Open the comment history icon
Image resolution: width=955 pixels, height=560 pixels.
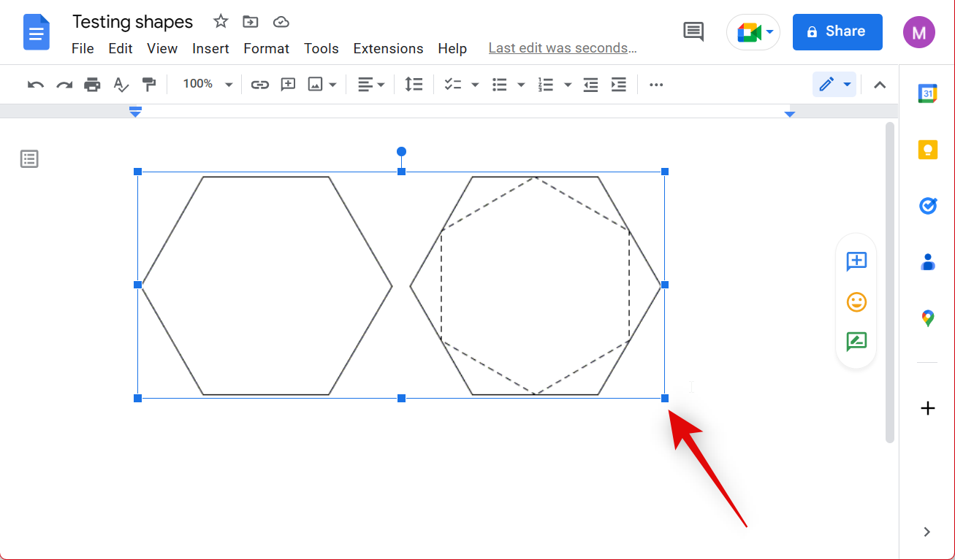click(x=693, y=31)
